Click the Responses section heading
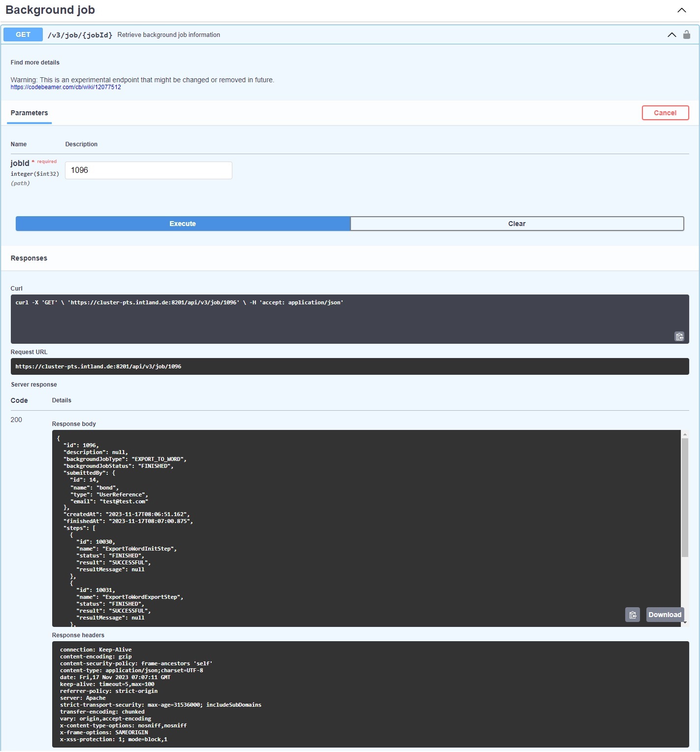 point(29,258)
